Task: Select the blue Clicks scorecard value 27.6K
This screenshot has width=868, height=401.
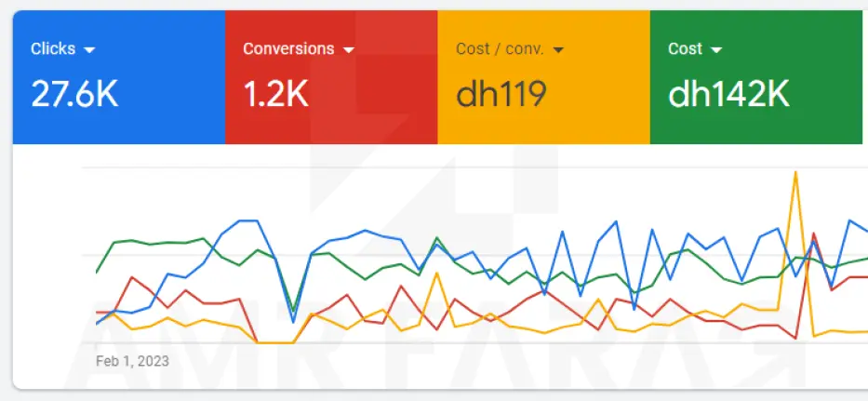Action: (74, 94)
